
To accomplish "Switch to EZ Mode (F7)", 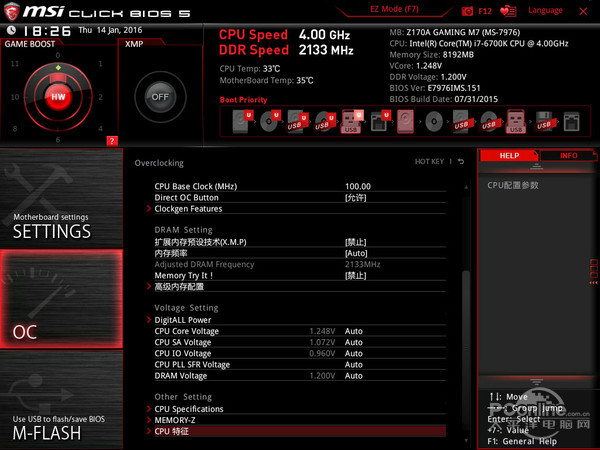I will 394,9.
